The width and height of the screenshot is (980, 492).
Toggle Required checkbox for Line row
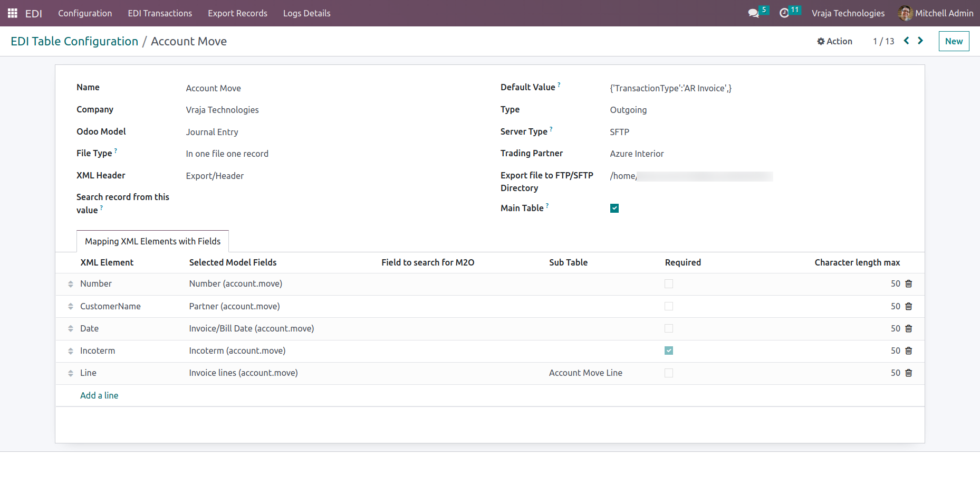point(669,373)
